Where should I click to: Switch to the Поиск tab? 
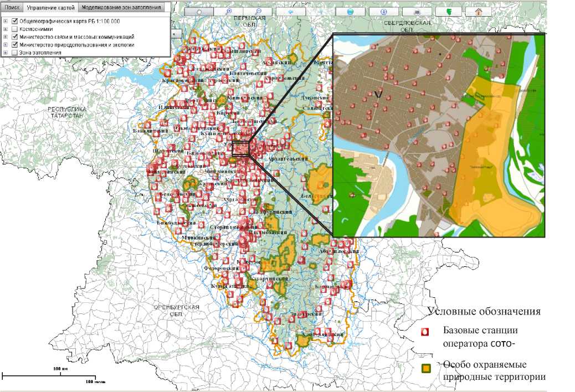(12, 7)
